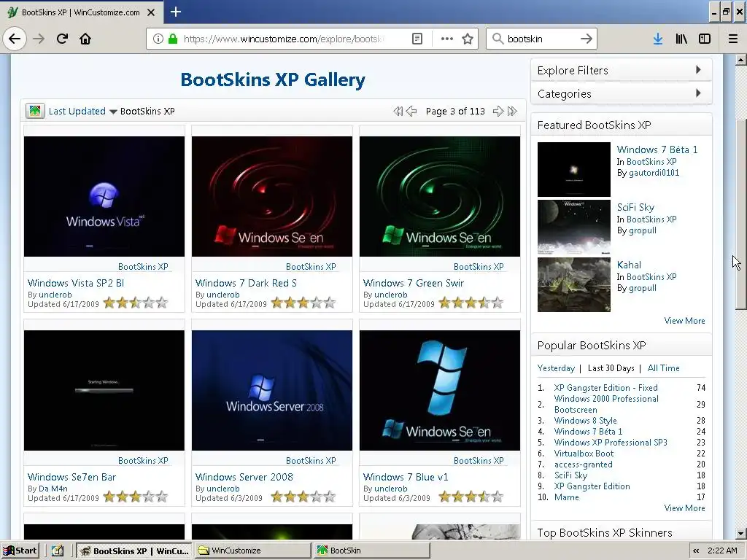Switch to BootSkin app in taskbar
Viewport: 747px width, 560px height.
pyautogui.click(x=371, y=551)
